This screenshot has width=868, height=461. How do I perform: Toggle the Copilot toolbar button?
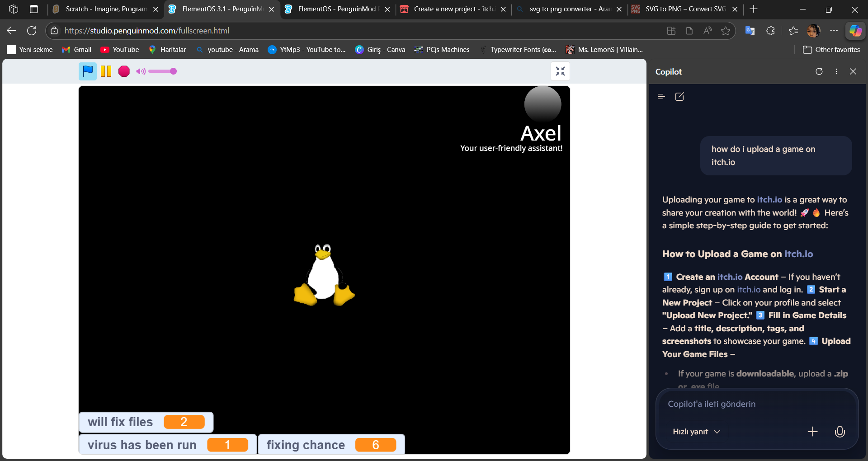tap(855, 30)
